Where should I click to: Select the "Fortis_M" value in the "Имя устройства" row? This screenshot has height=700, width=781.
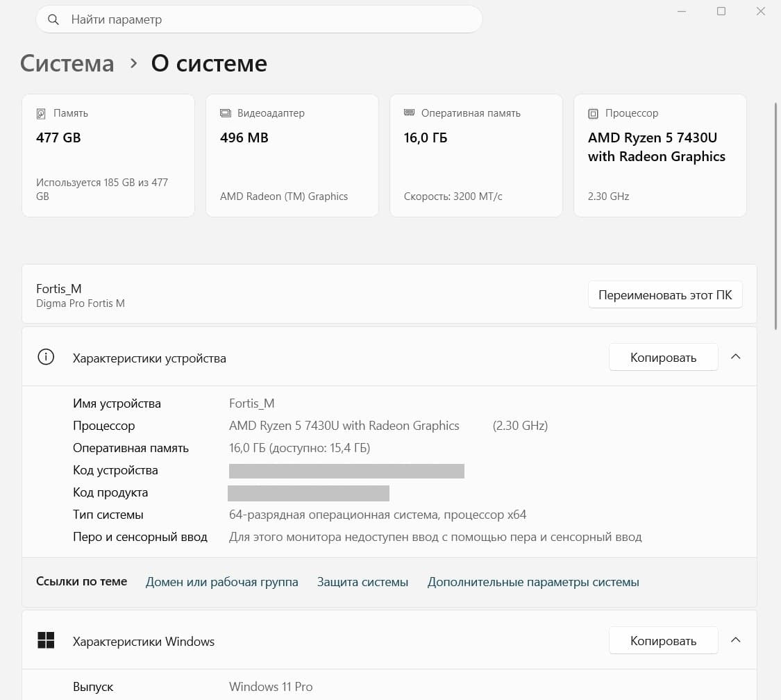pos(251,403)
